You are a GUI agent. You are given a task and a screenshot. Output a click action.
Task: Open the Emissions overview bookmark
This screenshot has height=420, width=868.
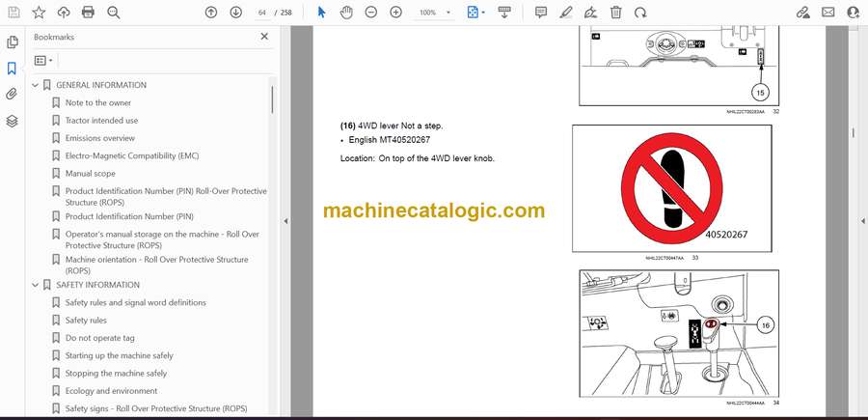coord(99,138)
